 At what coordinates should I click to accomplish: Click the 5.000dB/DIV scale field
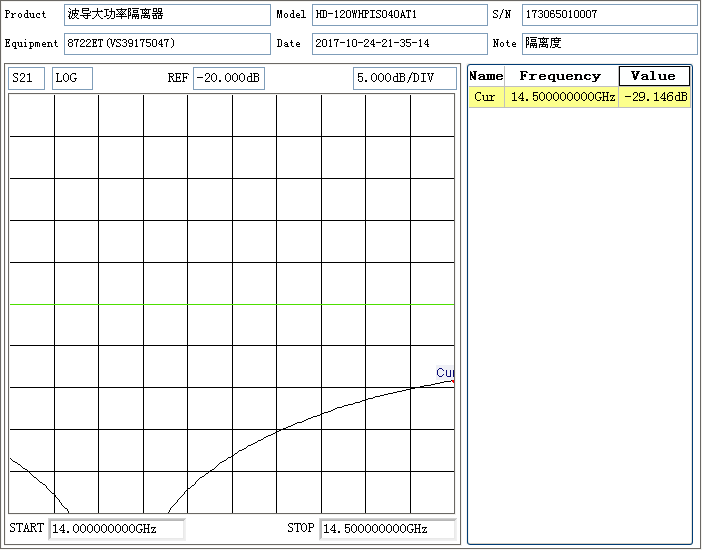tap(405, 78)
